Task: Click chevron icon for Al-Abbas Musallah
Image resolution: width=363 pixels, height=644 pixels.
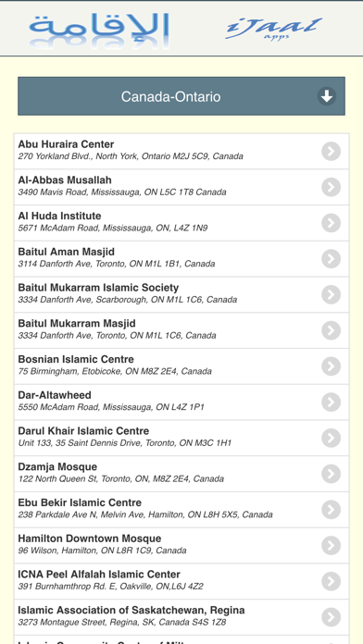Action: point(331,187)
